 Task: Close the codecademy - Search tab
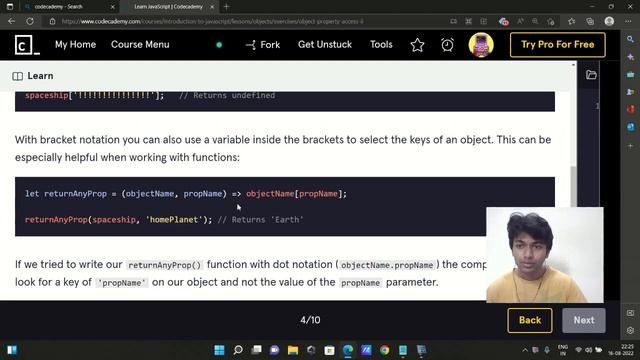[113, 7]
